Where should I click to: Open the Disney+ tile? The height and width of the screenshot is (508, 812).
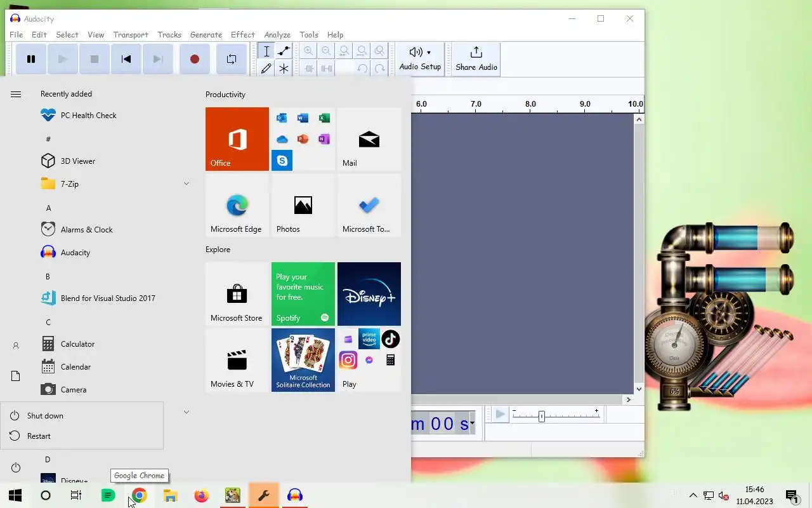(x=369, y=294)
